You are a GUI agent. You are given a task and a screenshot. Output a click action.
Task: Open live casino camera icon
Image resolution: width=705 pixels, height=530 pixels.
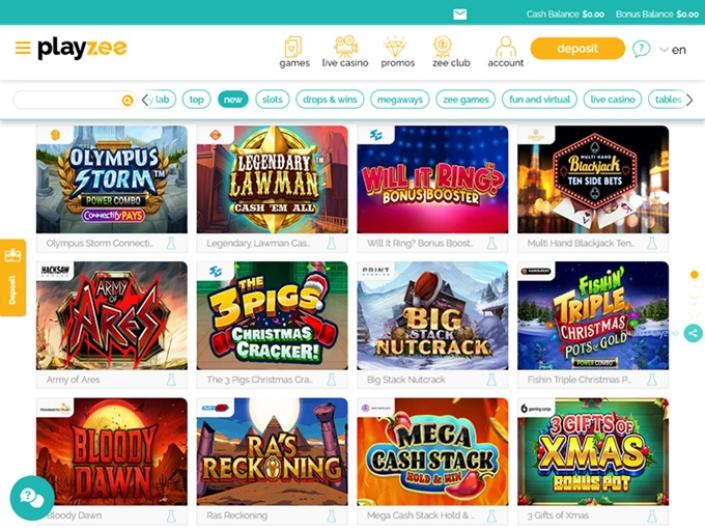click(x=345, y=46)
